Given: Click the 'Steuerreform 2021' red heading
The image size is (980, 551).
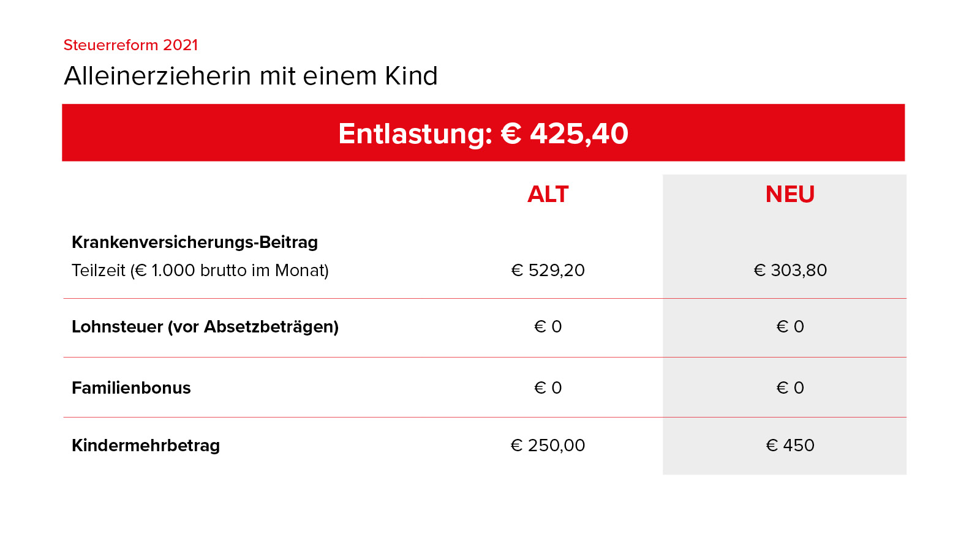Looking at the screenshot, I should click(x=130, y=45).
